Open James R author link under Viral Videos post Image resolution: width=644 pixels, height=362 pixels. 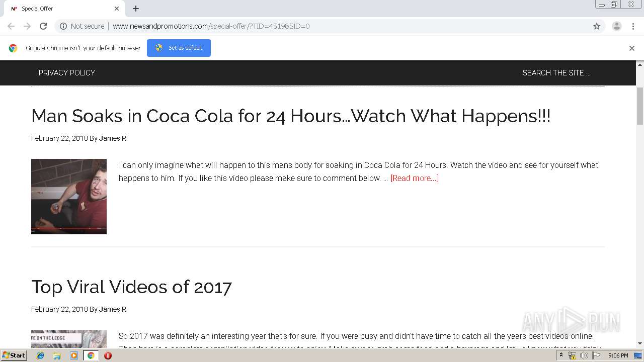tap(113, 309)
